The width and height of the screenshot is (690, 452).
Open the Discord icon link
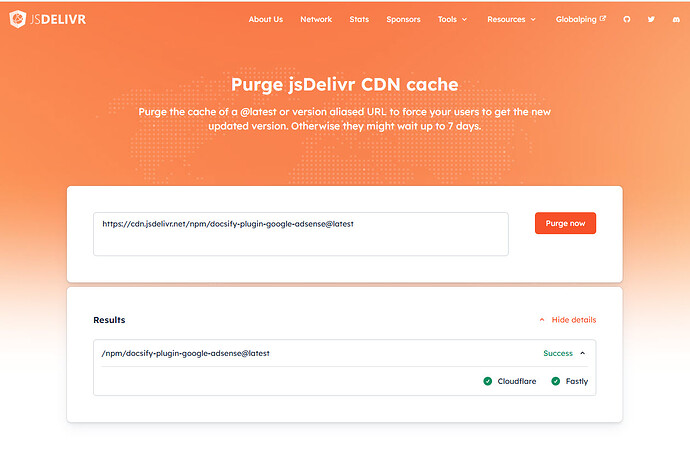pyautogui.click(x=676, y=19)
